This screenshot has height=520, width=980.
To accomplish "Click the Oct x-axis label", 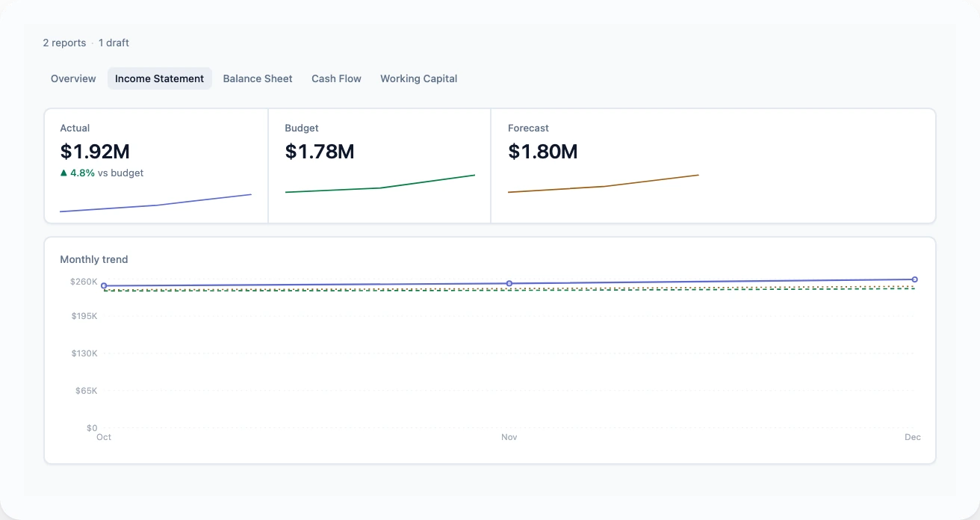I will 104,437.
